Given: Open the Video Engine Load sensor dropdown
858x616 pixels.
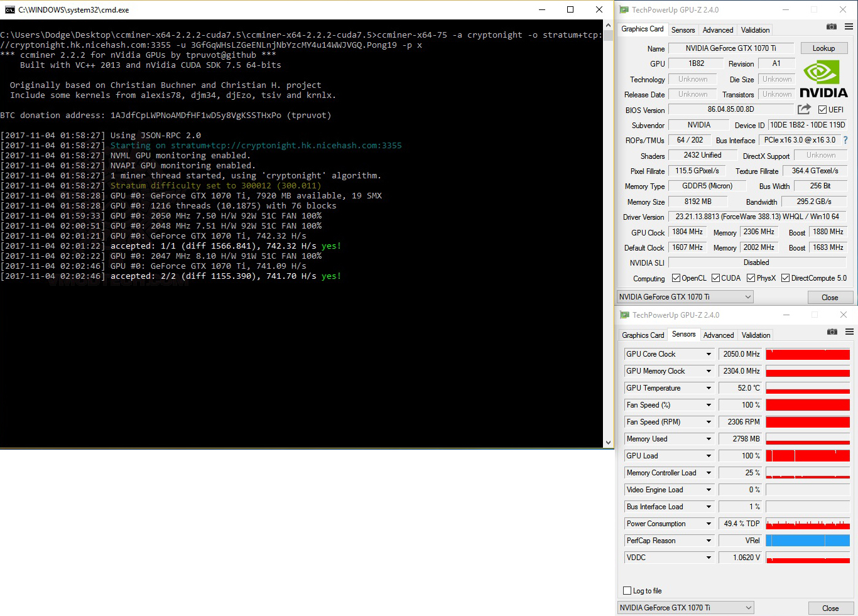Looking at the screenshot, I should point(709,490).
